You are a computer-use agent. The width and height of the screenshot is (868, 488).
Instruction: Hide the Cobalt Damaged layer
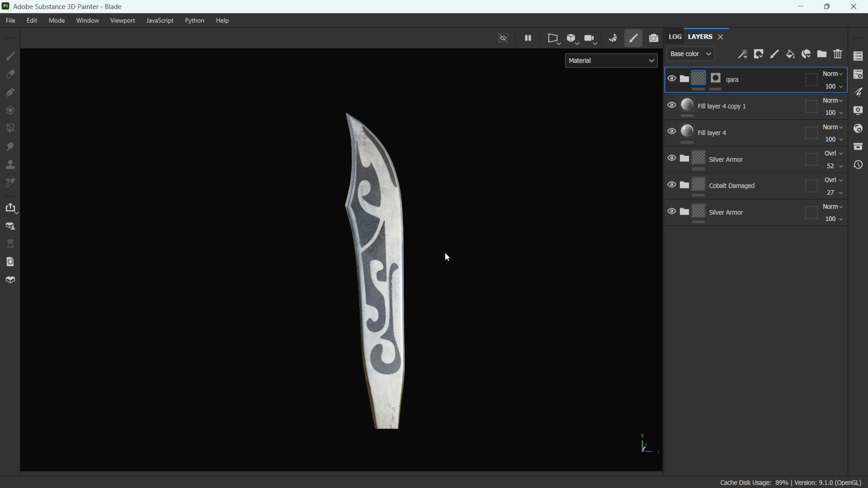click(x=672, y=185)
